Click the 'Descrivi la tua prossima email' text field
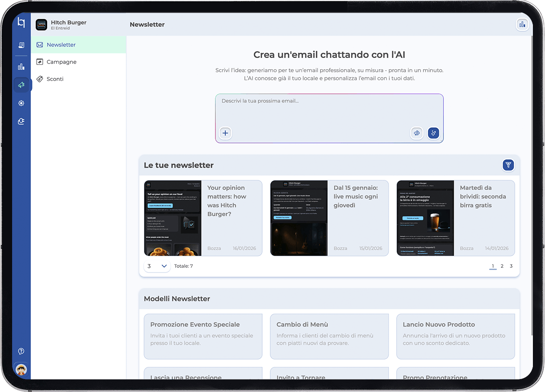 tap(329, 110)
